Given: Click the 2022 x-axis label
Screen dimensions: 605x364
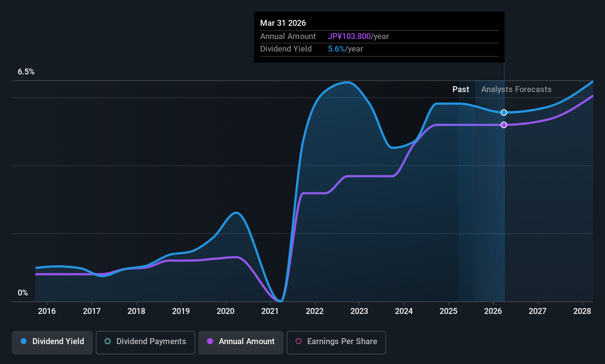Looking at the screenshot, I should coord(315,311).
